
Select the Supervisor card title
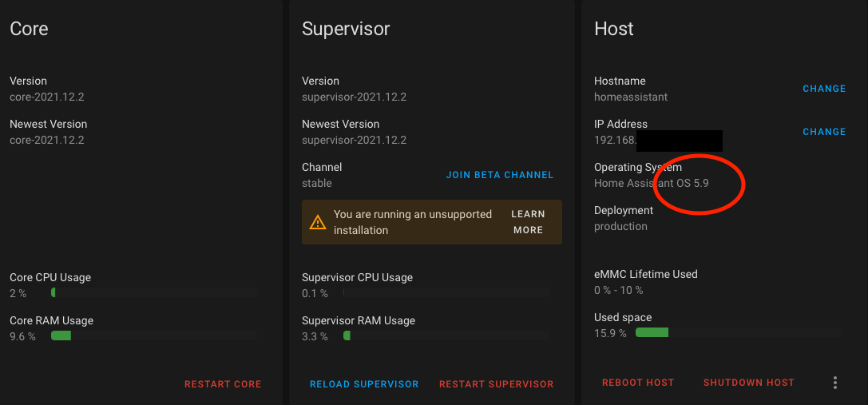coord(346,29)
